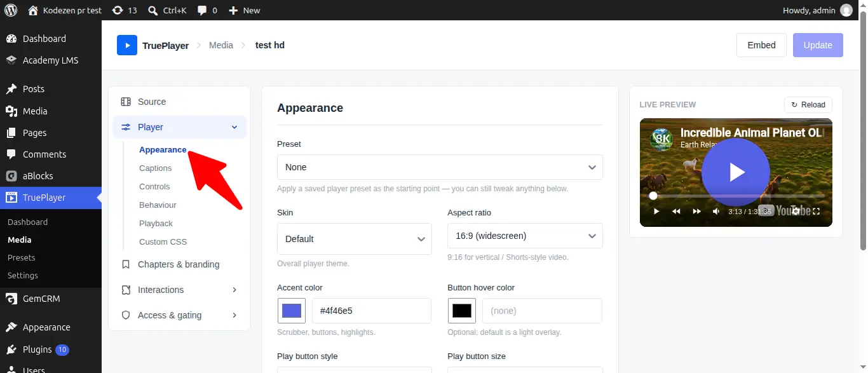Screen dimensions: 868x373
Task: Open the Skin dropdown showing Default
Action: click(355, 239)
